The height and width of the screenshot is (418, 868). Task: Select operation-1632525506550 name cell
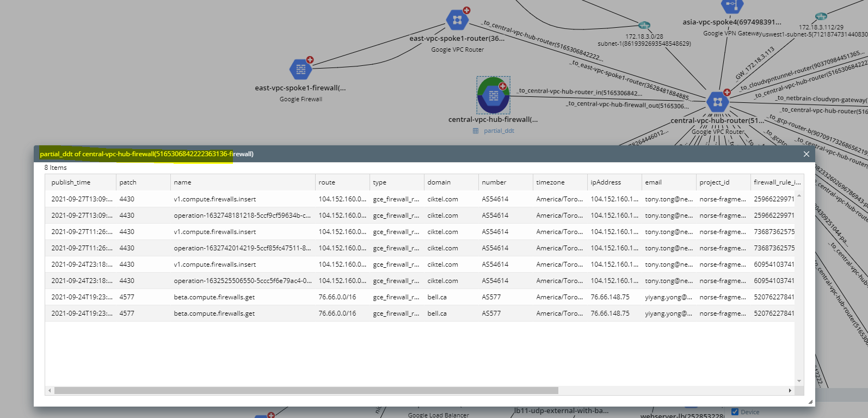point(243,281)
